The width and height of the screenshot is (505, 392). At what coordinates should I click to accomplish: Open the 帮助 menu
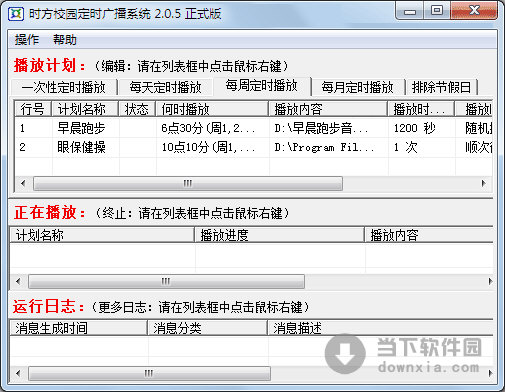[65, 40]
